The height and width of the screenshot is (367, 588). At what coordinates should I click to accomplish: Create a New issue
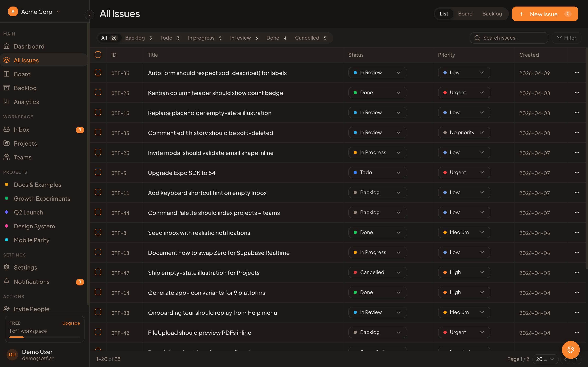(x=545, y=14)
